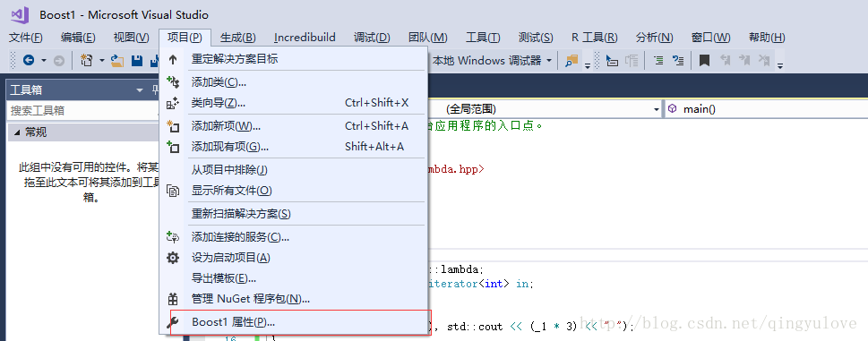This screenshot has height=341, width=868.
Task: Open the 视图(V) menu
Action: [x=131, y=38]
